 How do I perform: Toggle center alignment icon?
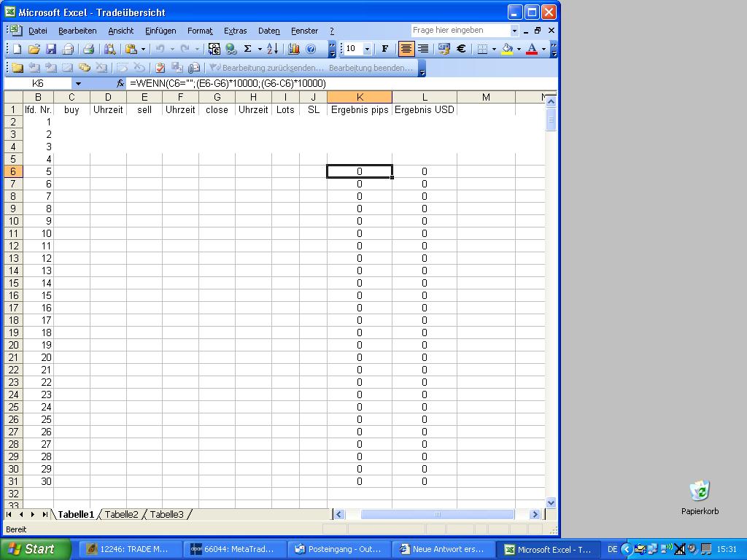click(406, 49)
